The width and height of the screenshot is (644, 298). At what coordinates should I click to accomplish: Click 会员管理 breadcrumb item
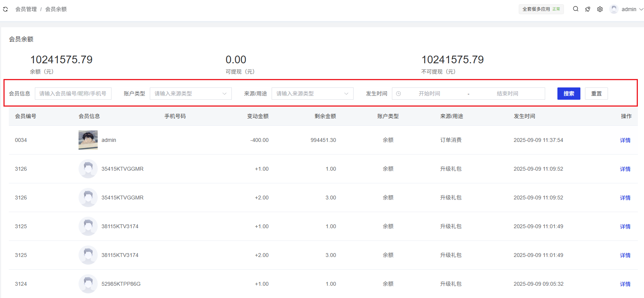(x=26, y=9)
